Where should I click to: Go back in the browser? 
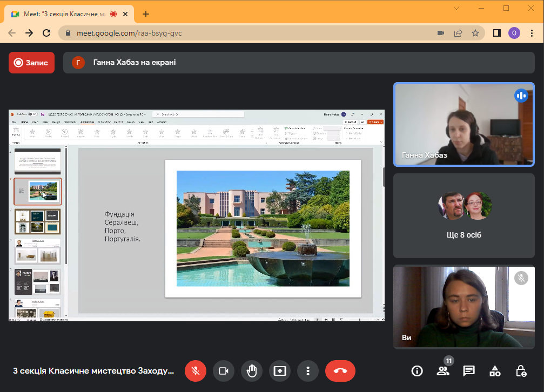point(12,33)
